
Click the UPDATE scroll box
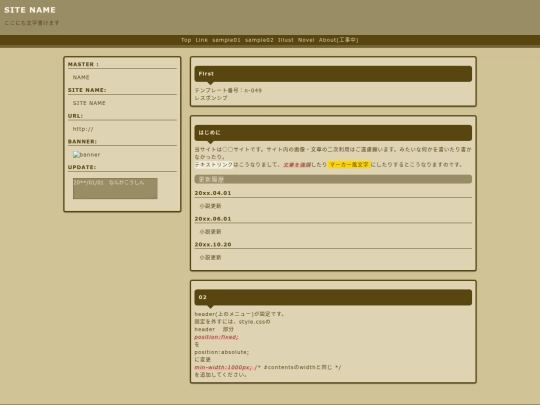(115, 188)
